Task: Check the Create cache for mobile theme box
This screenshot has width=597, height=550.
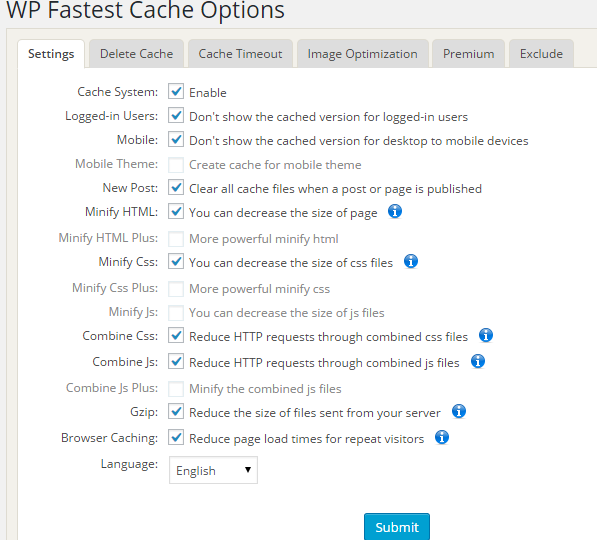Action: (176, 165)
